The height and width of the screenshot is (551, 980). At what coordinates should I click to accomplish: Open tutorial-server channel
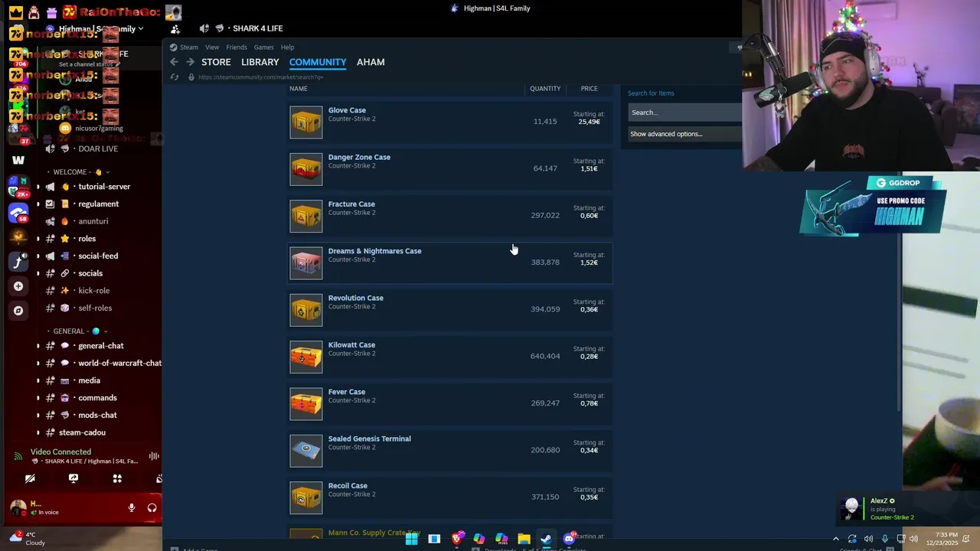(104, 187)
